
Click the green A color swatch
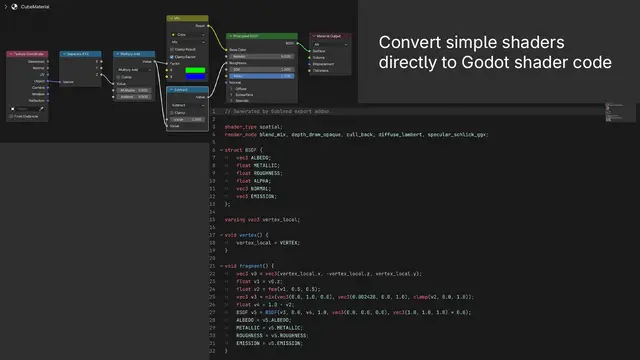(x=195, y=70)
